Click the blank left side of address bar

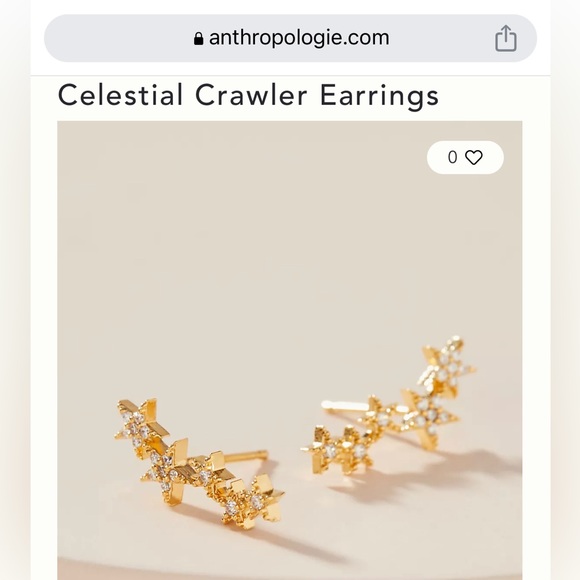coord(118,38)
